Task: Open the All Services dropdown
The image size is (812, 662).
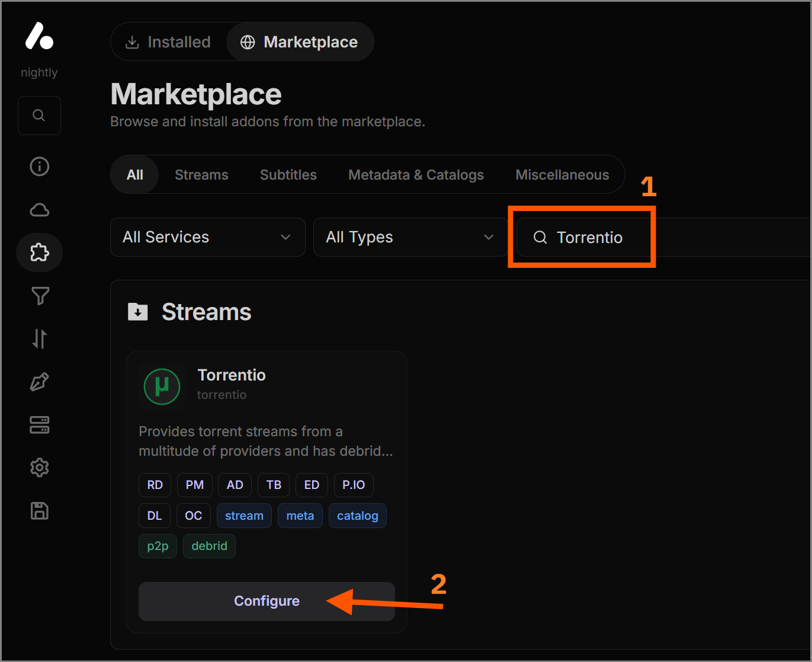Action: tap(208, 237)
